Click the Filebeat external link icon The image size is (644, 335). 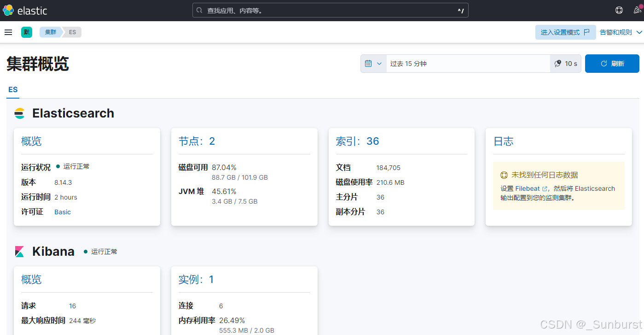click(545, 188)
